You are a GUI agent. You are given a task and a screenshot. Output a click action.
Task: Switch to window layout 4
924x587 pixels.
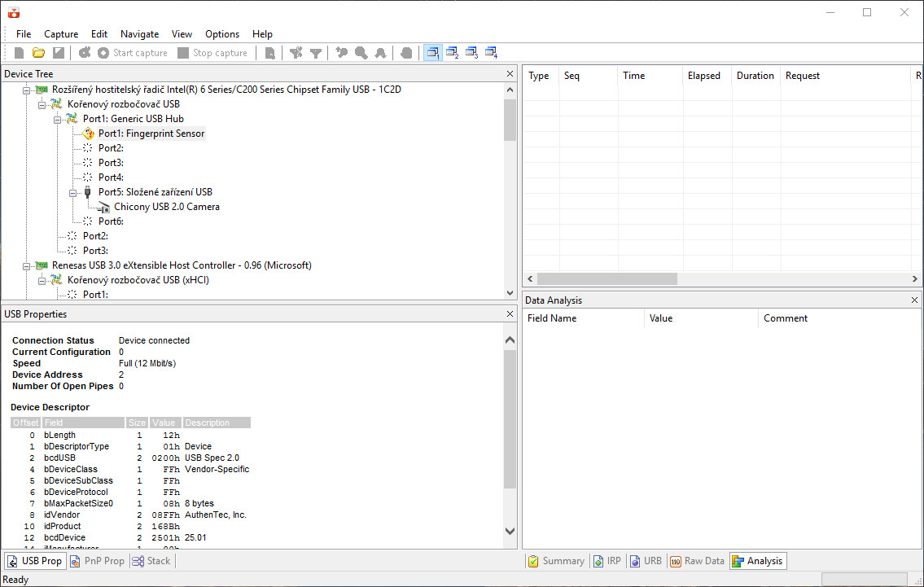492,53
